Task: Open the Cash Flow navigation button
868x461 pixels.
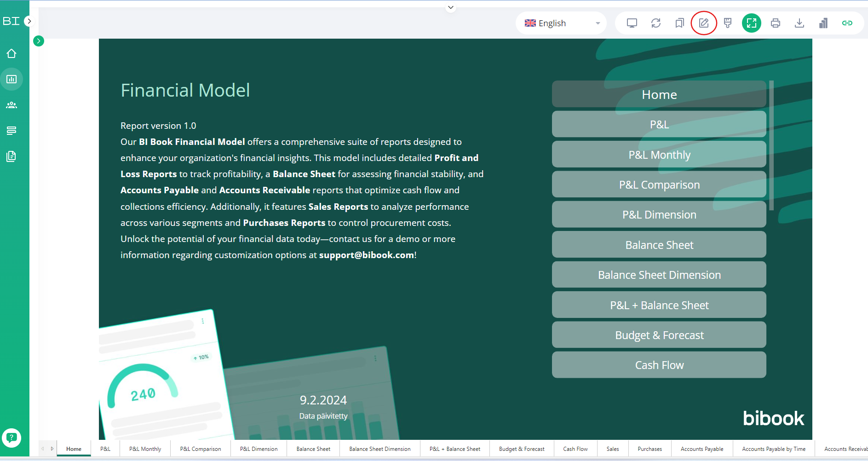Action: [659, 365]
